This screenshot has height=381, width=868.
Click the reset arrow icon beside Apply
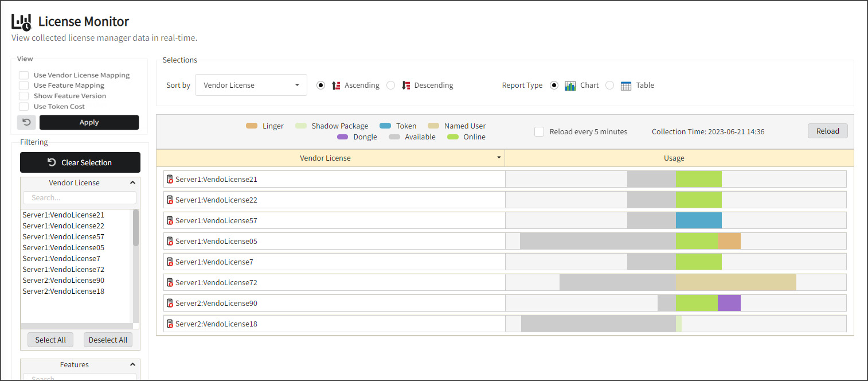pos(26,122)
